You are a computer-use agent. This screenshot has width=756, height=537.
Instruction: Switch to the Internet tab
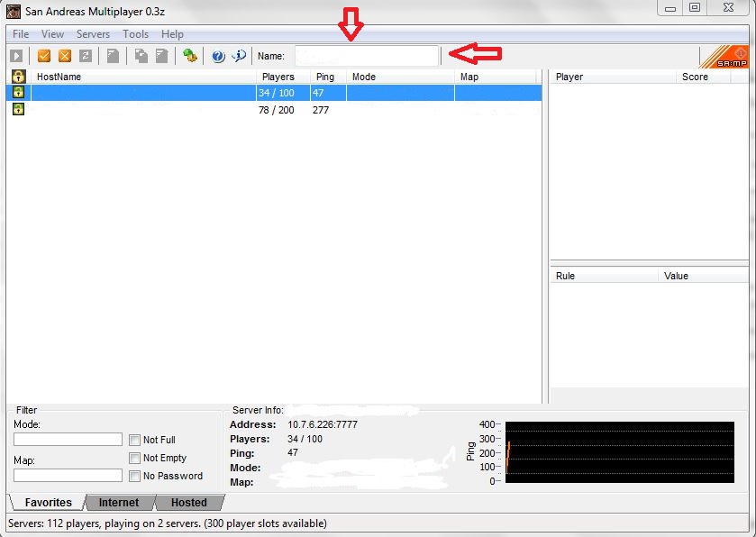coord(119,502)
